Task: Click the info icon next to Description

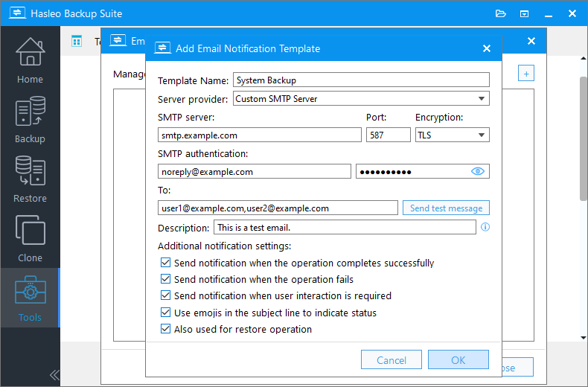Action: (x=485, y=227)
